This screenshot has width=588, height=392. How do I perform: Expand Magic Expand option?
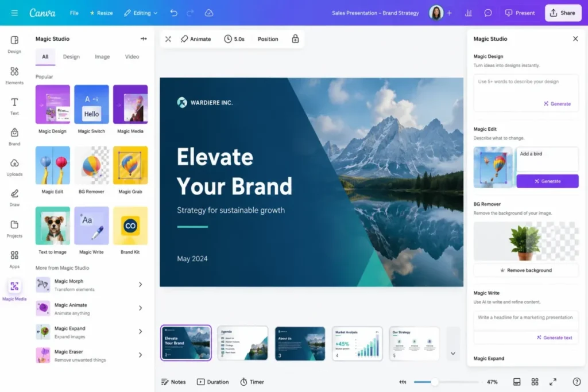pyautogui.click(x=140, y=331)
